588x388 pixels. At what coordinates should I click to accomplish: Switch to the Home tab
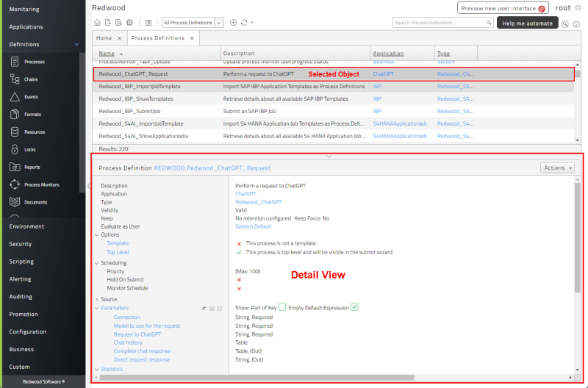pos(104,38)
